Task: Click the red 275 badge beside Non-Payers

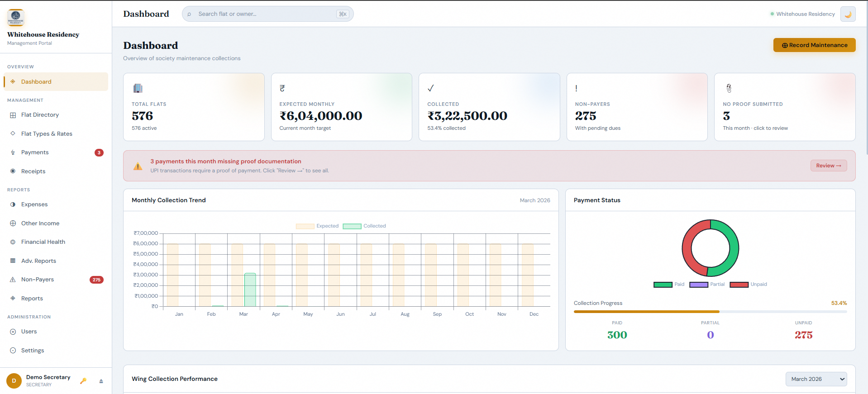Action: pyautogui.click(x=96, y=280)
